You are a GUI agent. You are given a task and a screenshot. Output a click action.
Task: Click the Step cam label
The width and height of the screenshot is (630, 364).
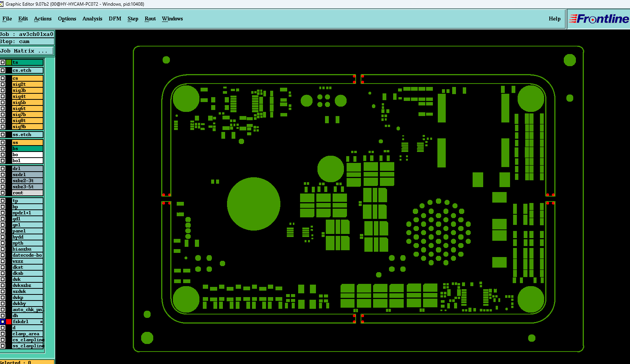click(27, 42)
